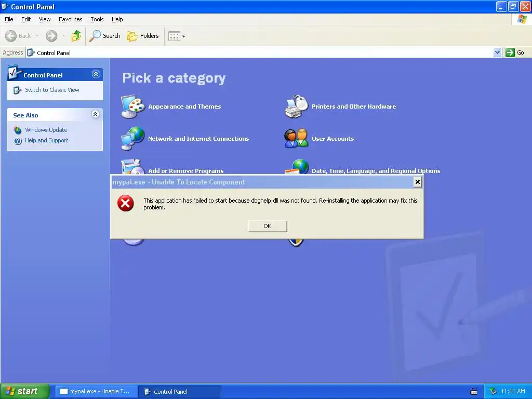Screen dimensions: 532x399
Task: Open Network and Internet Connections link
Action: 198,139
